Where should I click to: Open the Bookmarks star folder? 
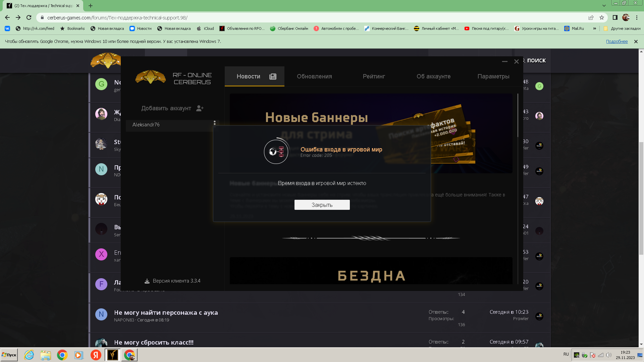72,28
